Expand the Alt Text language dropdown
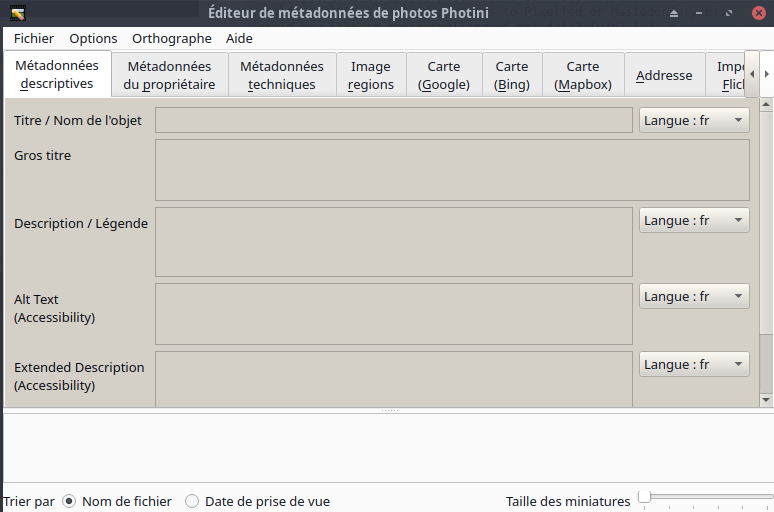 click(694, 296)
